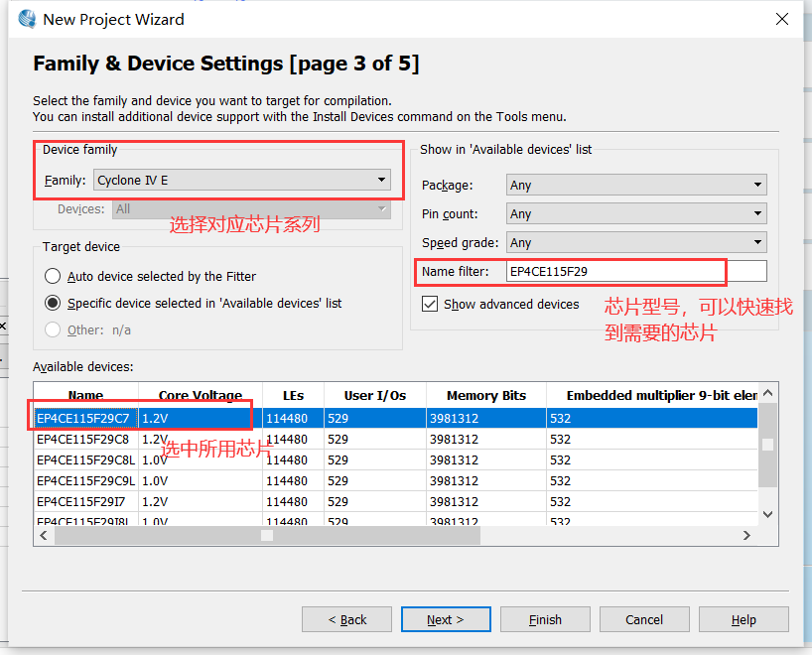Select Specific device selected in Available devices list
The width and height of the screenshot is (812, 655).
53,303
